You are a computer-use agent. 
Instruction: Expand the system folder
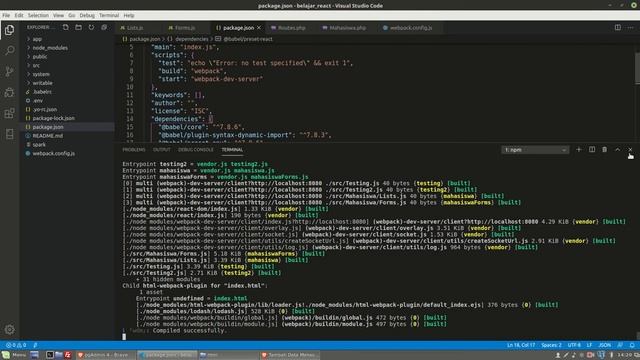[x=41, y=74]
